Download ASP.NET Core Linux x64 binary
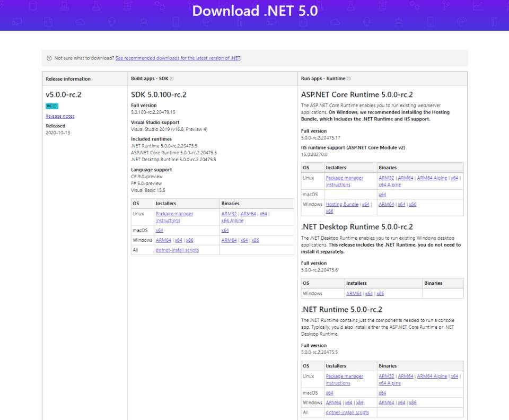Screen dimensions: 509x420 [454, 178]
